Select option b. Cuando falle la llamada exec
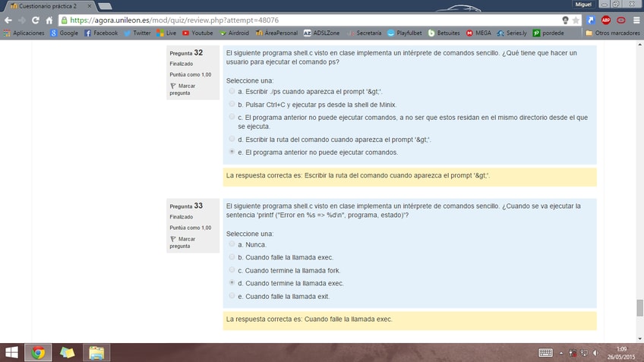Viewport: 644px width, 362px height. point(232,257)
